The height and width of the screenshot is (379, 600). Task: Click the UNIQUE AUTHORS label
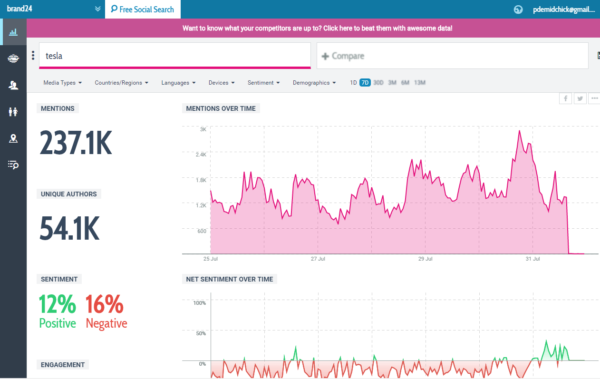(x=69, y=194)
